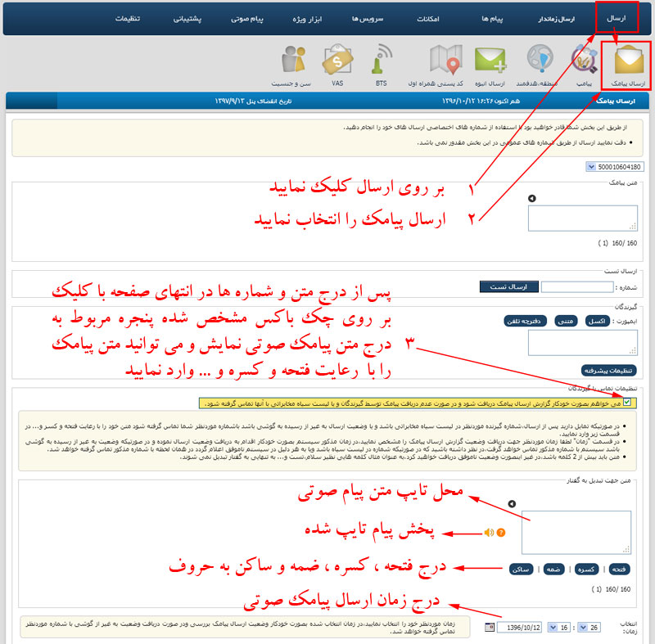Image resolution: width=655 pixels, height=644 pixels.
Task: Import recipients with the متنی button
Action: (566, 321)
